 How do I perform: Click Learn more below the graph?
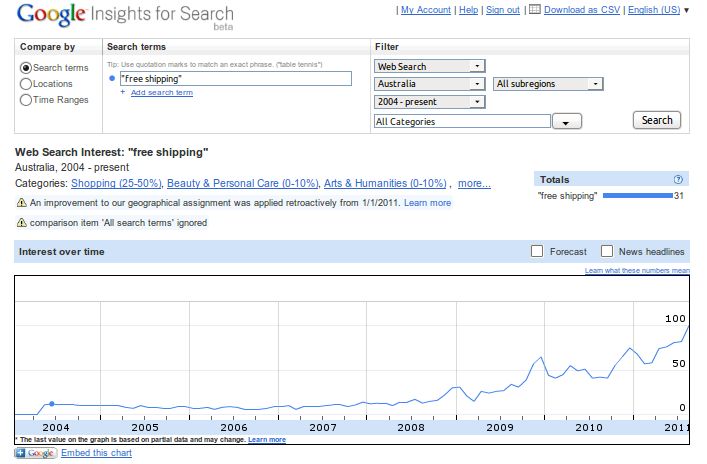coord(267,439)
